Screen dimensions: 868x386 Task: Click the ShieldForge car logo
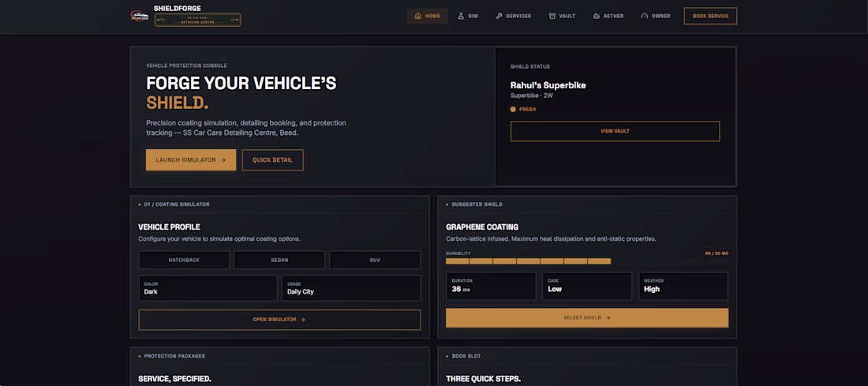click(x=140, y=16)
